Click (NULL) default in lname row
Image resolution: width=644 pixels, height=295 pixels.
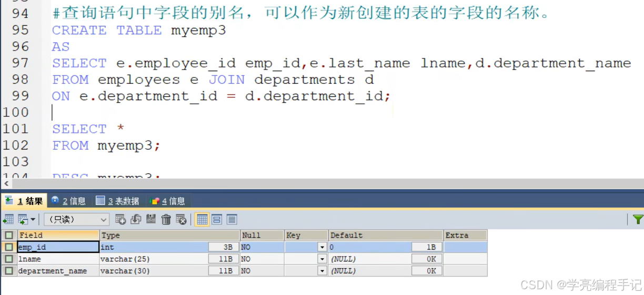(x=370, y=259)
